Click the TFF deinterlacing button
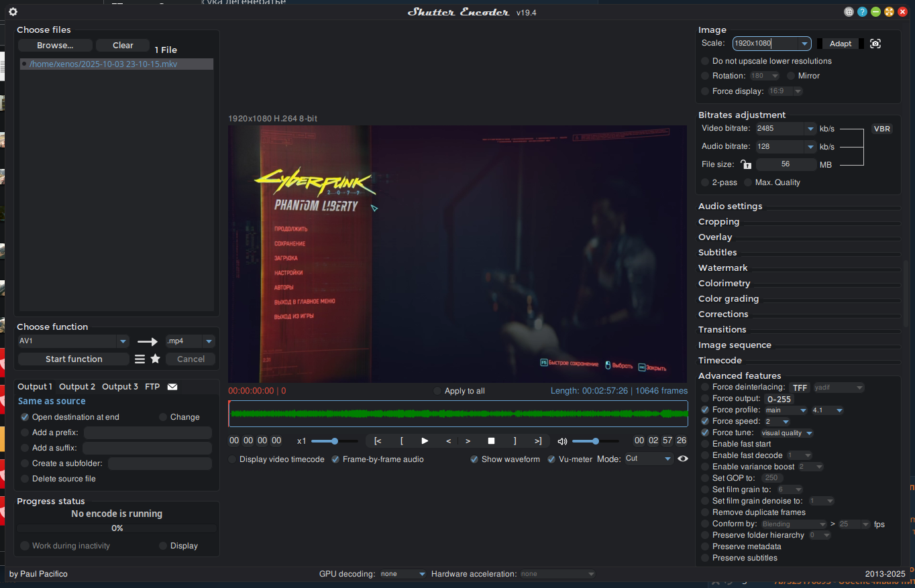Screen dimensions: 915x588 point(800,388)
